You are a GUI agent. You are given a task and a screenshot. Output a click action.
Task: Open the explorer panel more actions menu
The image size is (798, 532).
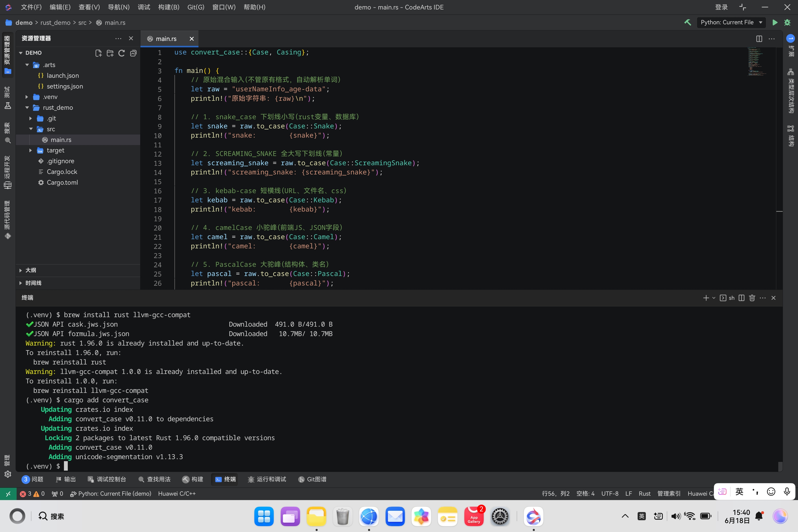(x=118, y=38)
